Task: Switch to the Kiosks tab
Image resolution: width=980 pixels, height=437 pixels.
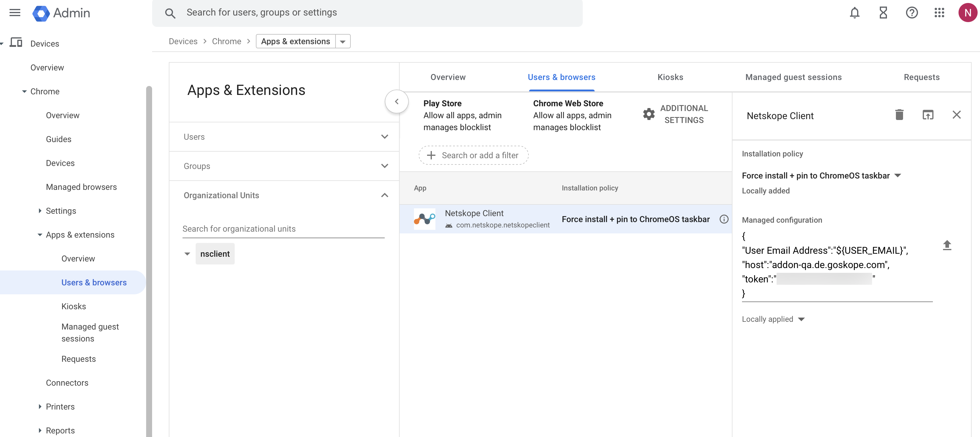Action: (x=670, y=77)
